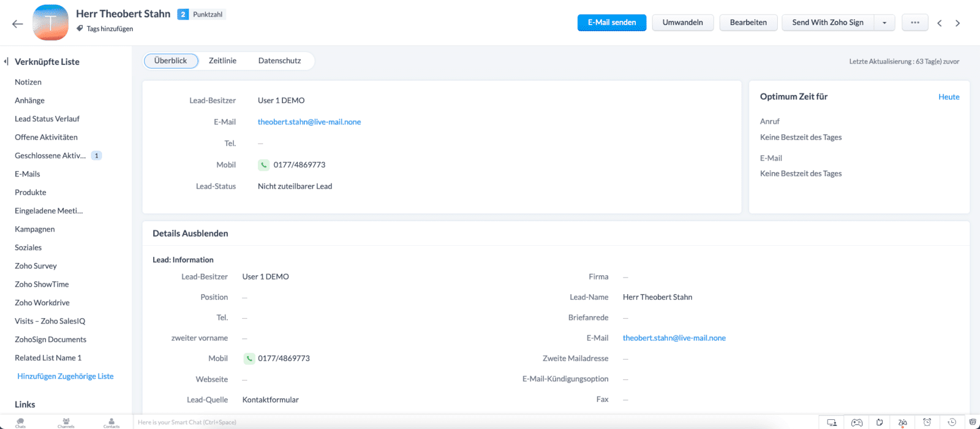Open Geschlossene Aktivitäten related list
The height and width of the screenshot is (429, 980).
tap(50, 156)
